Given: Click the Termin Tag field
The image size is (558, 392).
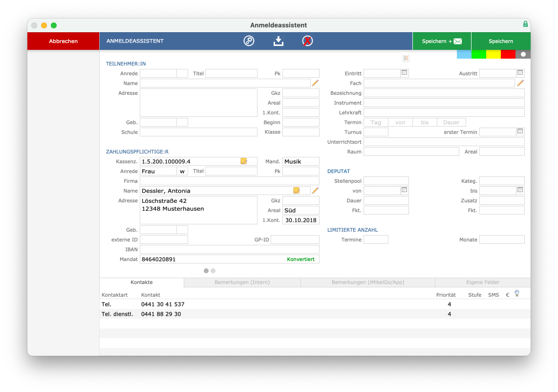Looking at the screenshot, I should 376,123.
